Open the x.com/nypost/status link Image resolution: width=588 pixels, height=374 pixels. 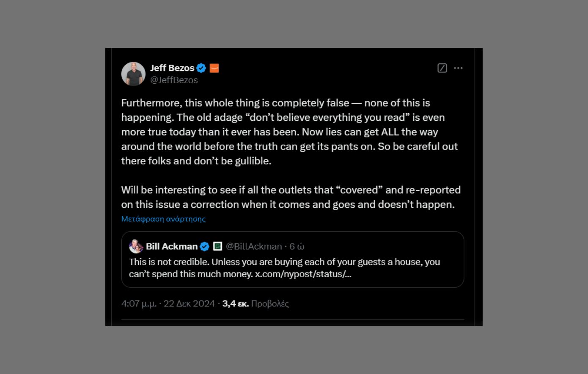click(303, 274)
